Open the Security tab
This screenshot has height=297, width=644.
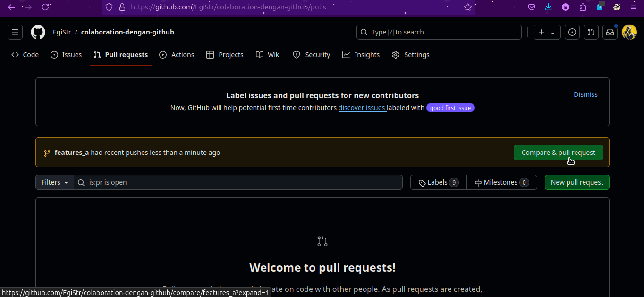(x=311, y=55)
